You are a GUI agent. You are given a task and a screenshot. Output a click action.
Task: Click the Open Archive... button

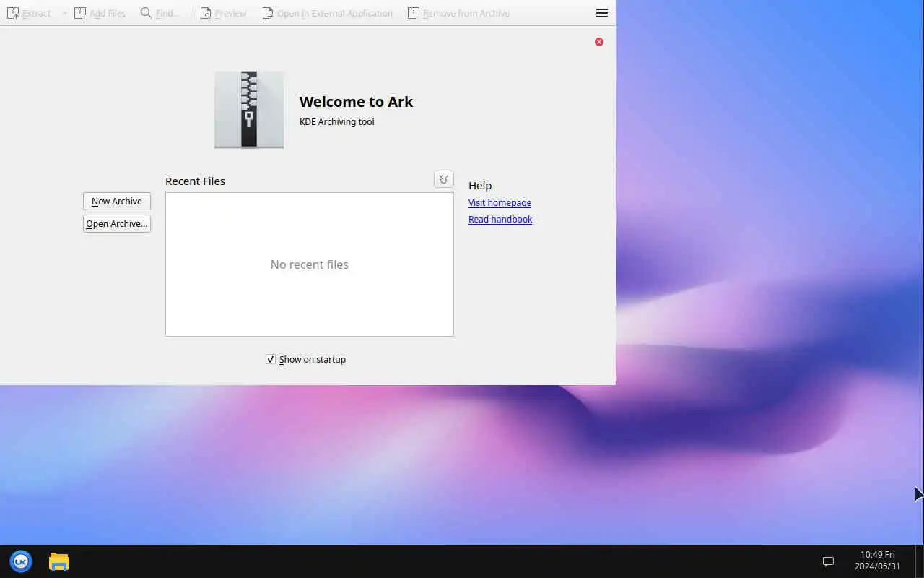[x=117, y=224]
